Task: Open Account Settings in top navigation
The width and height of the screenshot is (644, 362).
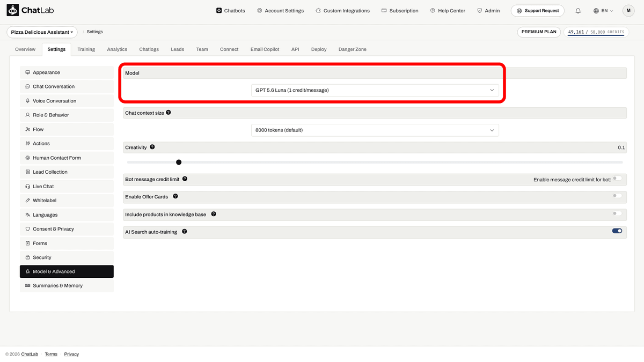Action: pos(280,11)
